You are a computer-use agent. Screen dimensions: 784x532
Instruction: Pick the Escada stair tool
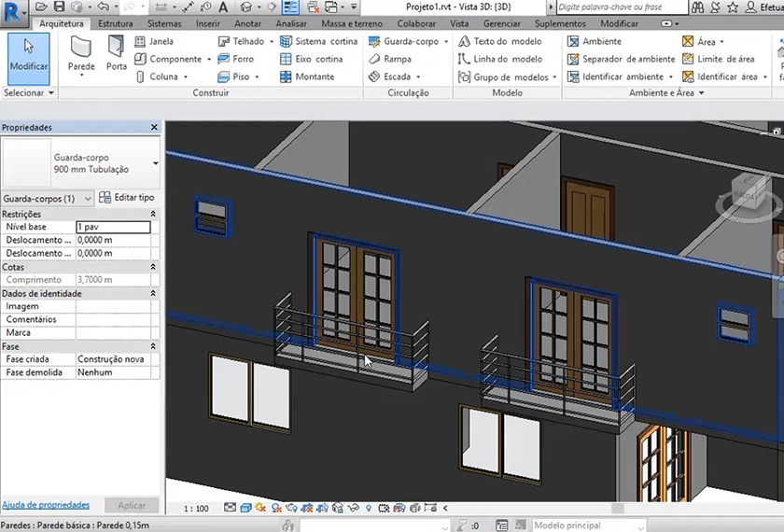click(396, 77)
